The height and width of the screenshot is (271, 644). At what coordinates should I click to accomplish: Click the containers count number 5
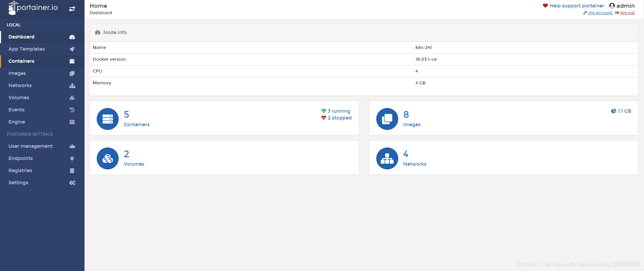pos(126,115)
